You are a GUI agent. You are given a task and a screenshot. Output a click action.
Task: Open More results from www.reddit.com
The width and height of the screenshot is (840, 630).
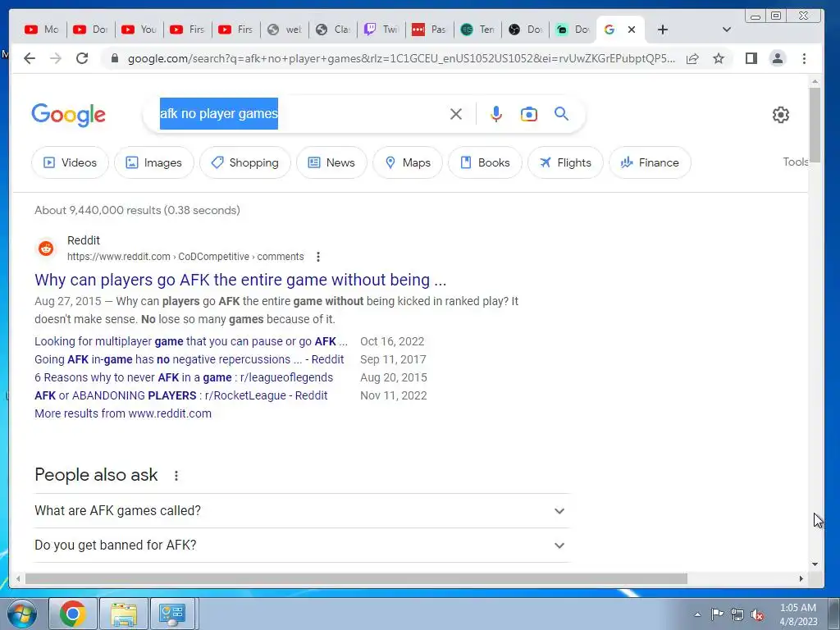click(123, 413)
